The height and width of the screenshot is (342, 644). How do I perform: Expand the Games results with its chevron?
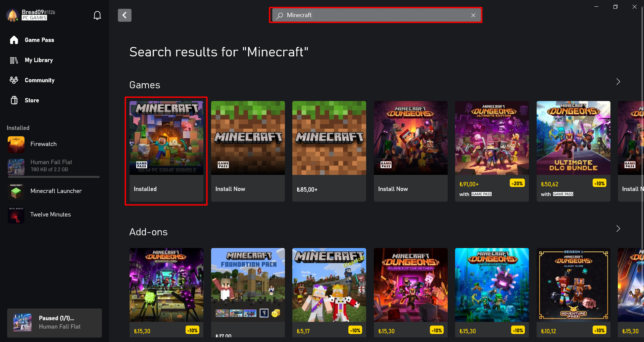point(618,82)
